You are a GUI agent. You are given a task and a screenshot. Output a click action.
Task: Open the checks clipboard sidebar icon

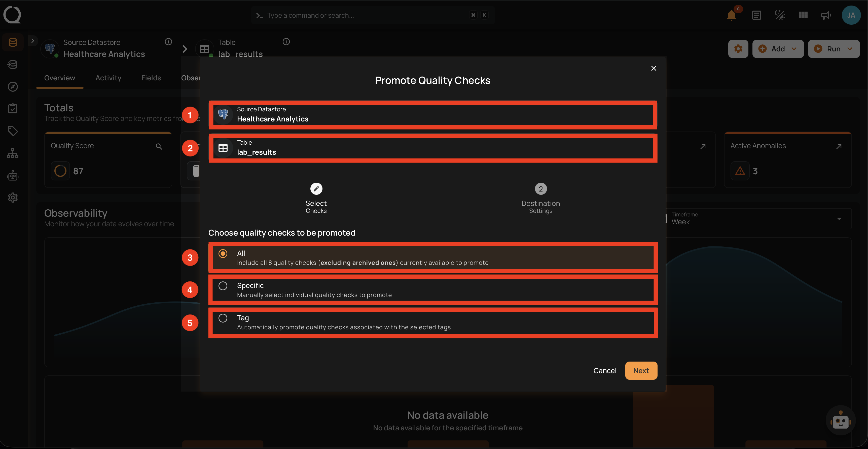coord(13,109)
